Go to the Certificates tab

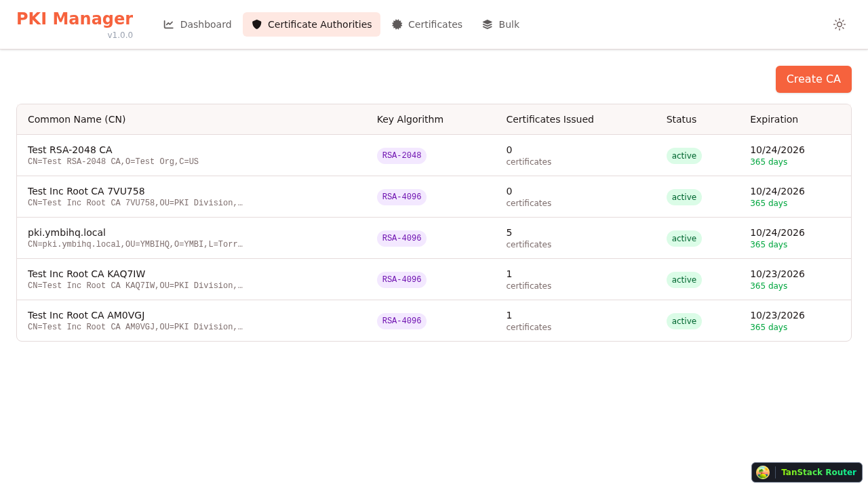pyautogui.click(x=427, y=24)
